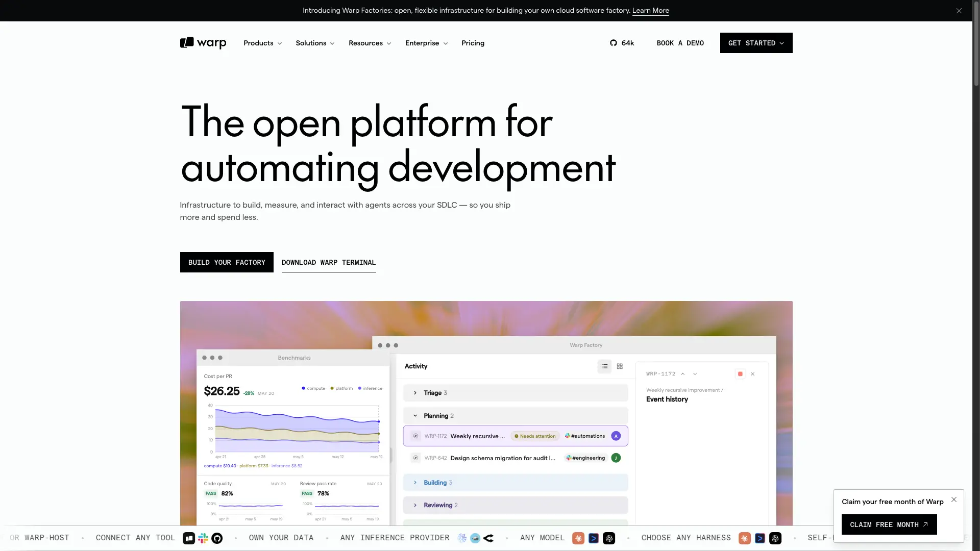
Task: Open the Solutions dropdown menu
Action: pyautogui.click(x=315, y=43)
